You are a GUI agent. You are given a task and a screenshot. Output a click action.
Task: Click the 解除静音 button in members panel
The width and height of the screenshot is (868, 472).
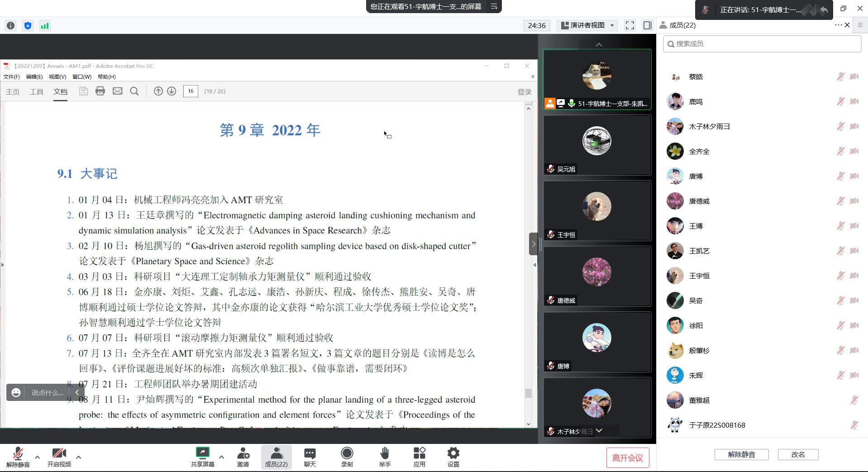coord(742,454)
